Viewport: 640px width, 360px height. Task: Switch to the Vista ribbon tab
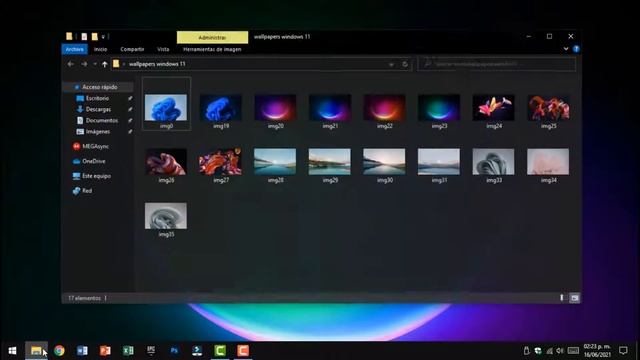[x=163, y=49]
